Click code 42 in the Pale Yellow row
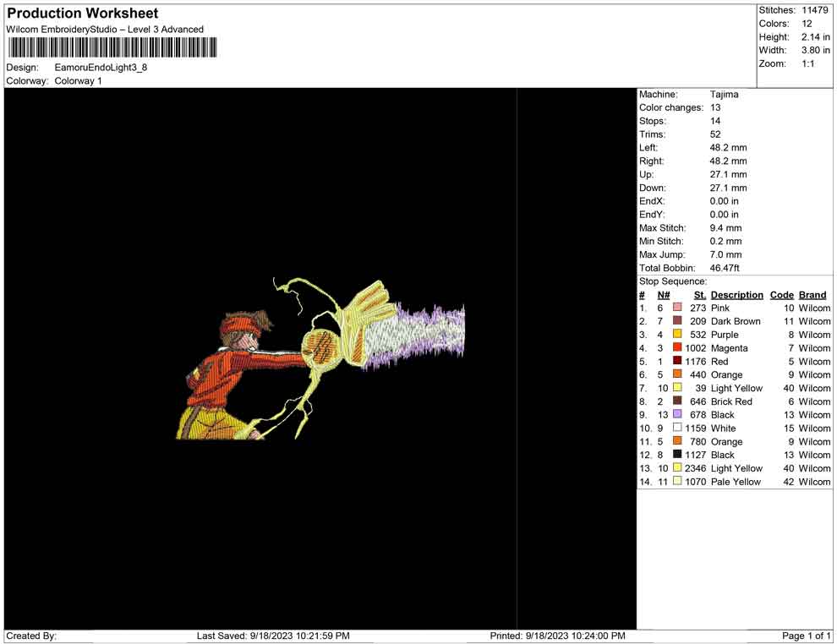 [x=789, y=481]
